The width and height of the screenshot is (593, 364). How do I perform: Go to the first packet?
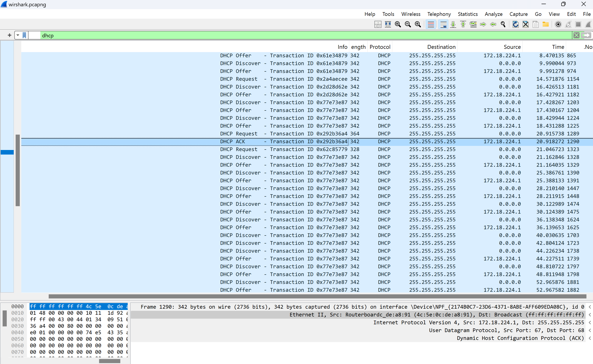pyautogui.click(x=463, y=24)
